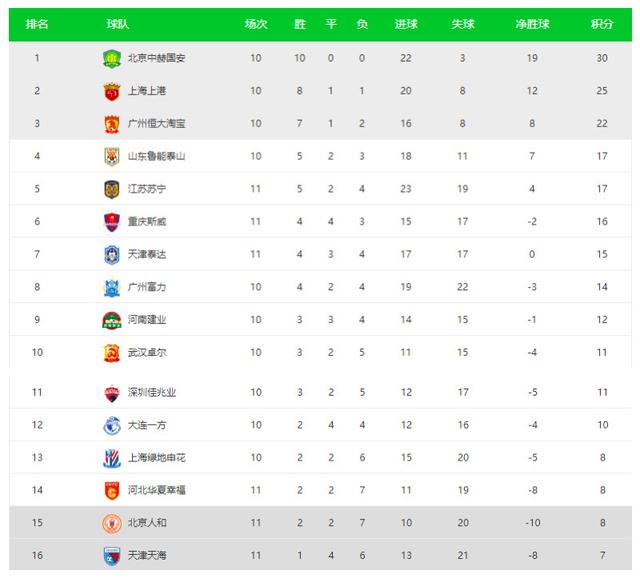Click the 广州富力 blue team logo
Viewport: 640px width, 578px height.
coord(111,287)
